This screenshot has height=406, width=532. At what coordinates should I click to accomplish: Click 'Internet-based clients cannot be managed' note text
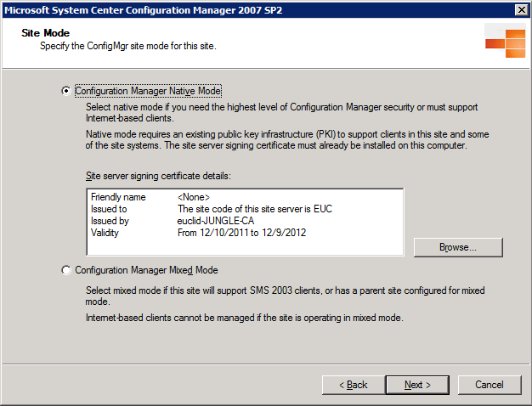244,318
